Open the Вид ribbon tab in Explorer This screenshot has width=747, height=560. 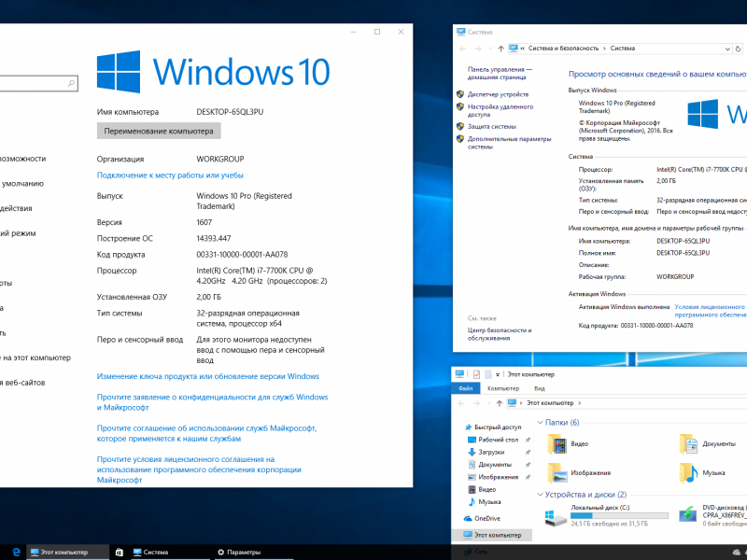pyautogui.click(x=540, y=388)
